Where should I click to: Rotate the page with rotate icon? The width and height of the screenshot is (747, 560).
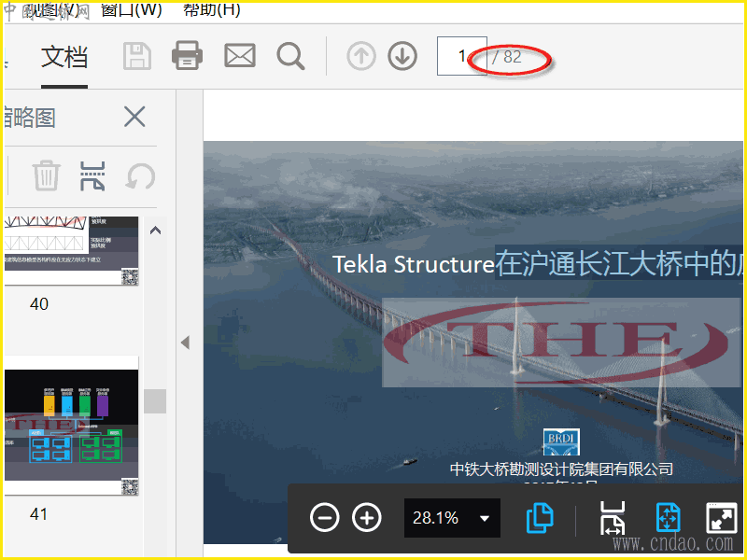pyautogui.click(x=141, y=176)
